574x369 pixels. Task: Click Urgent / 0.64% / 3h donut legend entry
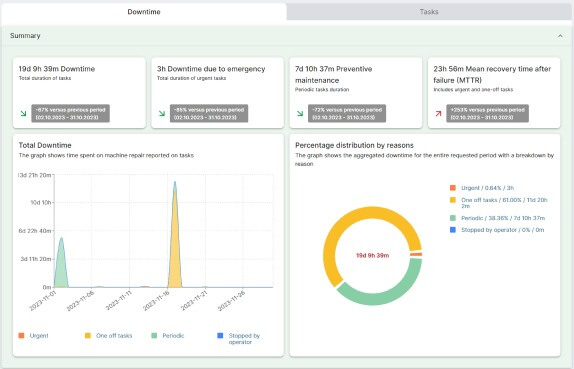coord(487,188)
